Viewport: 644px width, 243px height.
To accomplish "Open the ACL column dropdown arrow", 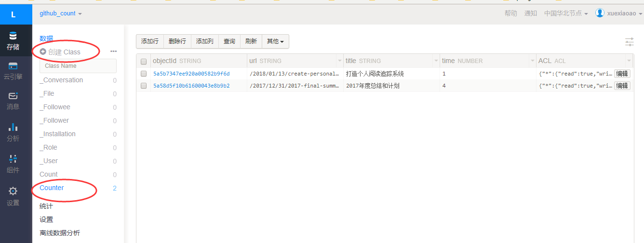I will [629, 61].
